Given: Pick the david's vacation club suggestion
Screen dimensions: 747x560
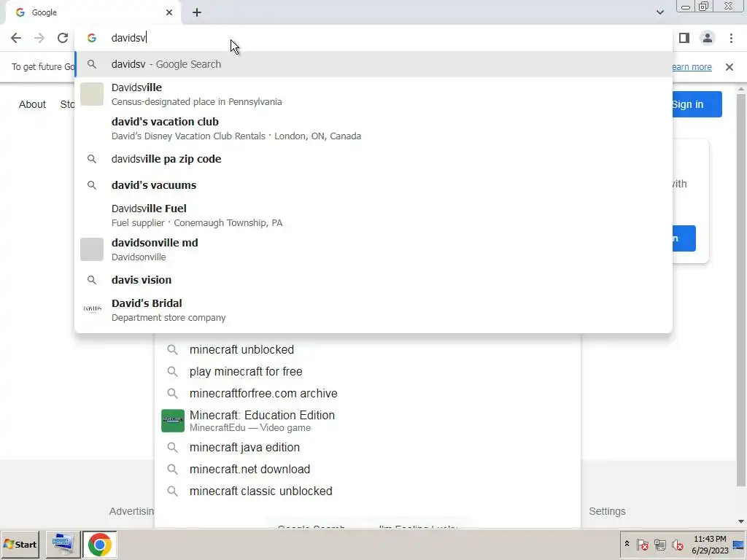Looking at the screenshot, I should pos(373,128).
